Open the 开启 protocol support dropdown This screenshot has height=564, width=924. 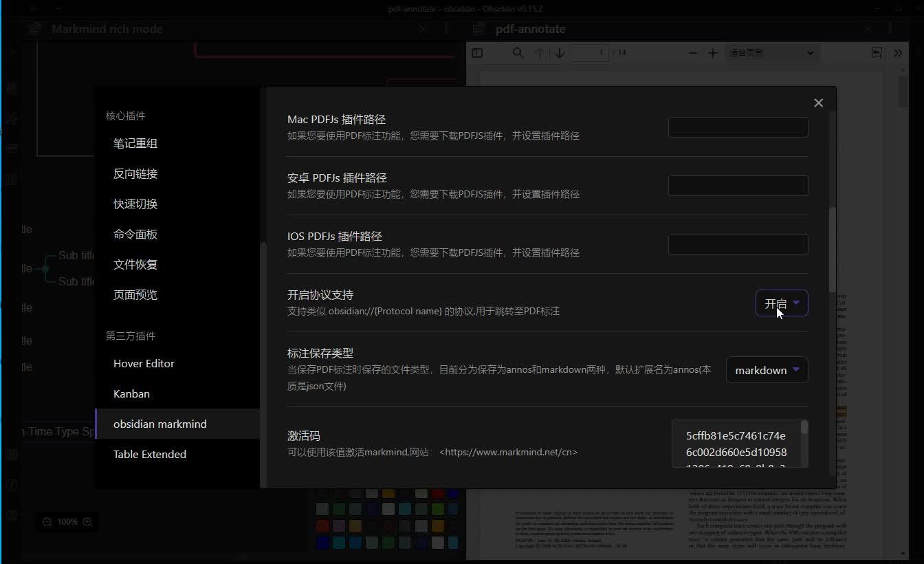782,303
